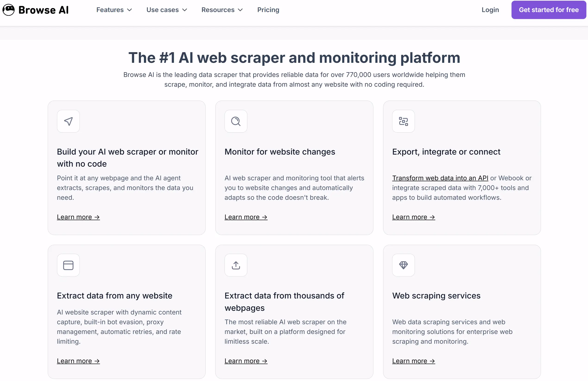
Task: Click Get started for free button
Action: pyautogui.click(x=548, y=10)
